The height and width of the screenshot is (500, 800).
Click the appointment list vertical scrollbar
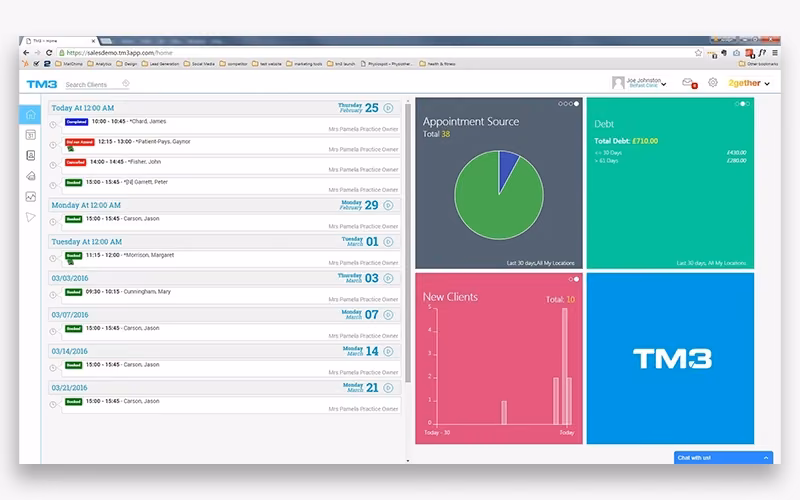tap(408, 242)
